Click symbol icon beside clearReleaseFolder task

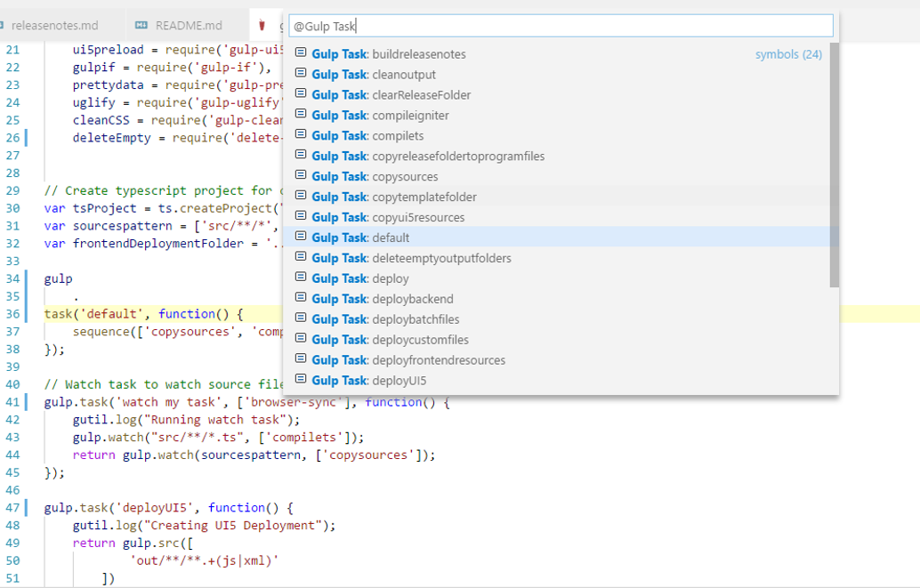pyautogui.click(x=301, y=94)
